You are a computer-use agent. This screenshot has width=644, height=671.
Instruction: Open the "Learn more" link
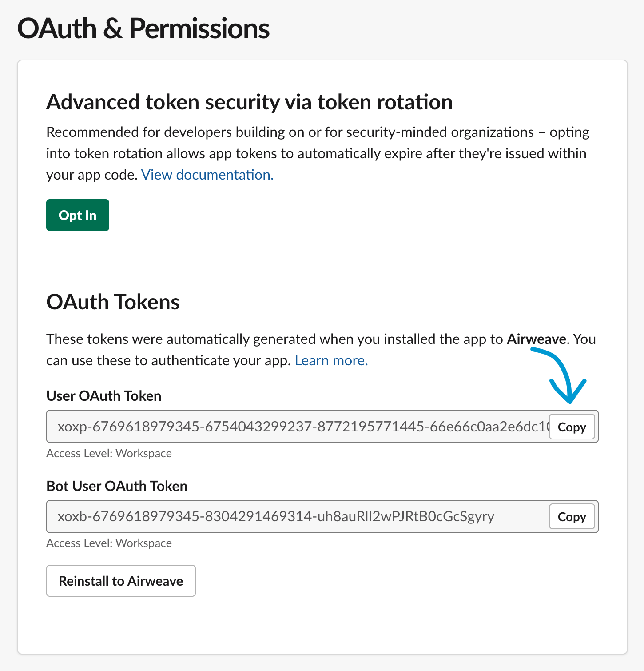(x=330, y=360)
